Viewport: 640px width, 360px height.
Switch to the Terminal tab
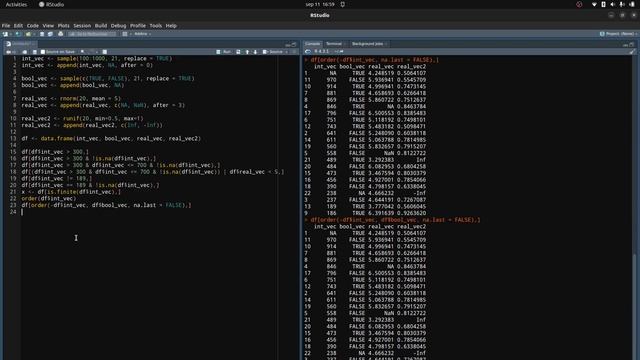pos(334,44)
